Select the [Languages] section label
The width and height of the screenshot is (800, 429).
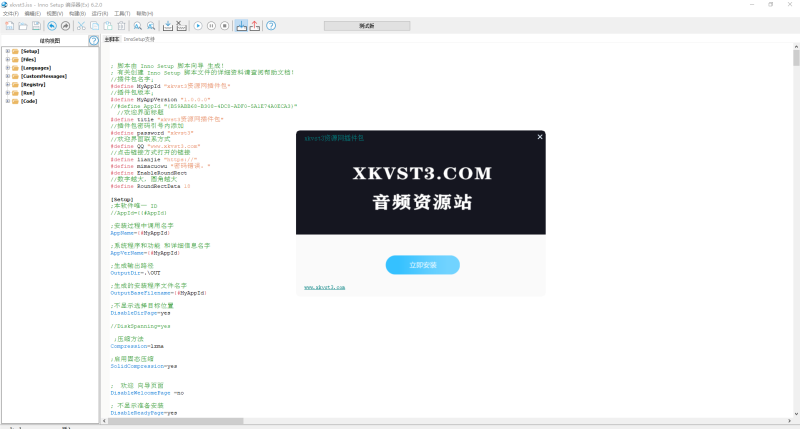[x=36, y=68]
